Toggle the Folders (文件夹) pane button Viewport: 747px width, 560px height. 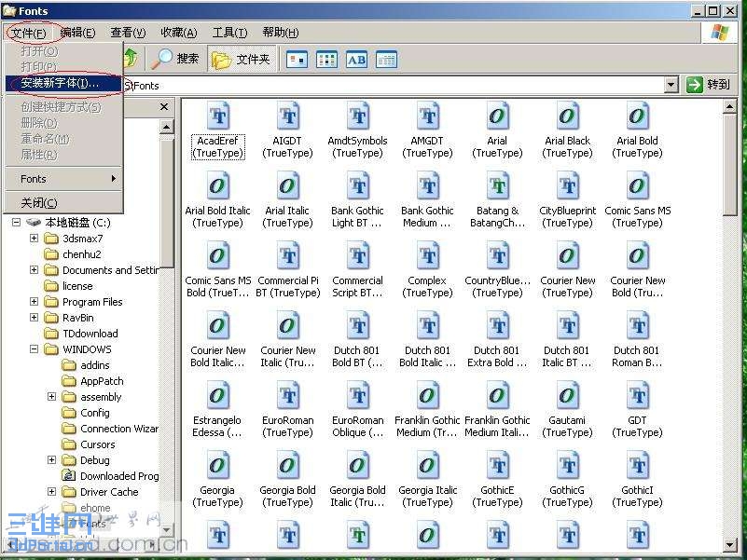pos(242,60)
